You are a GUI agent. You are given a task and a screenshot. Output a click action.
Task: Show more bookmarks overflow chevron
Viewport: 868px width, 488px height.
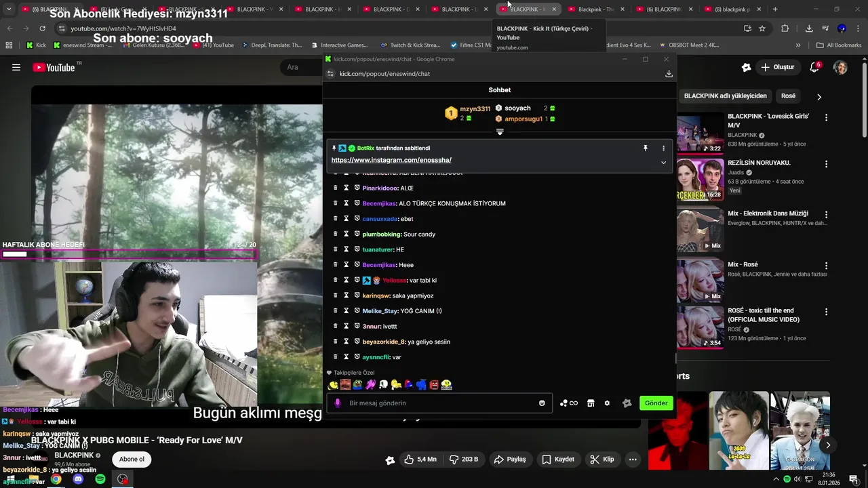click(x=797, y=45)
